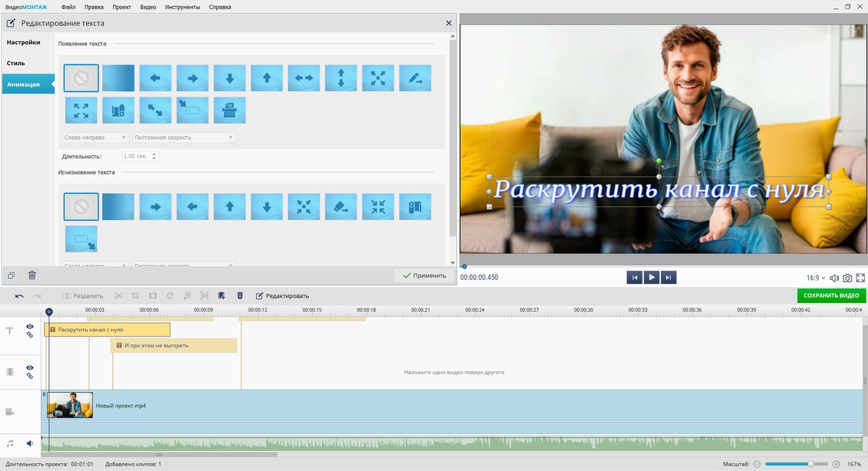Choose fade-in gradient appearance animation
The height and width of the screenshot is (471, 868).
pyautogui.click(x=119, y=78)
